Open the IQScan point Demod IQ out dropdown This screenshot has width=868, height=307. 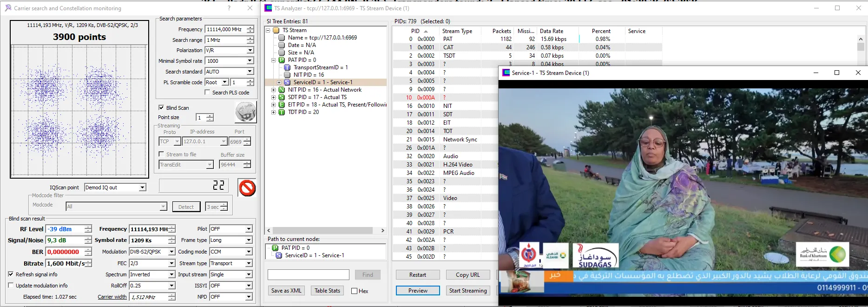pos(143,187)
